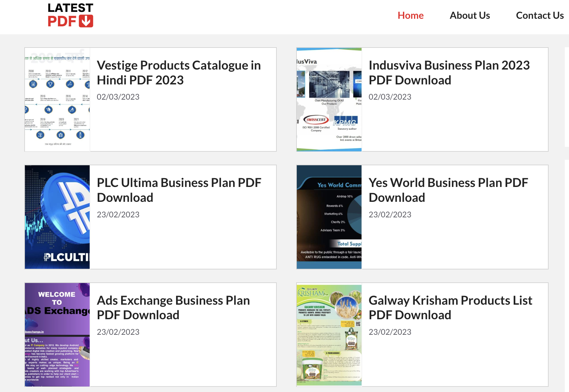Click the Vestige catalogue timeline thumbnail
The image size is (569, 392).
[57, 100]
